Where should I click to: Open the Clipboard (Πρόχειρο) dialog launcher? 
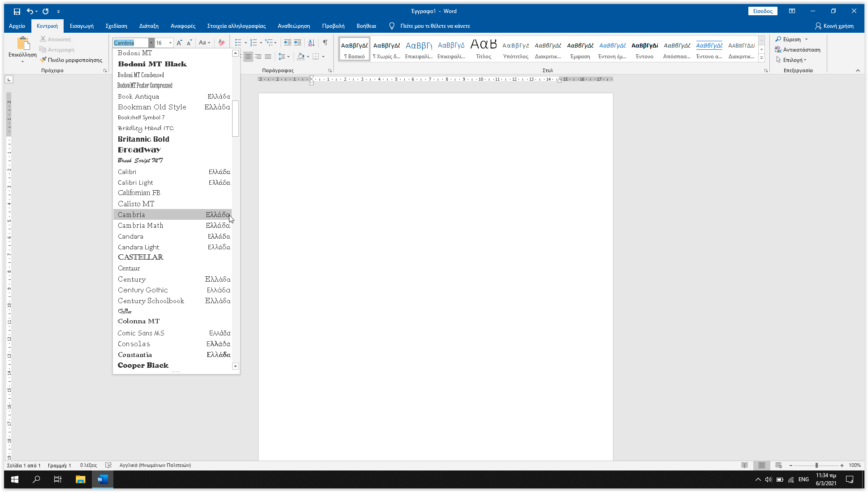[105, 70]
